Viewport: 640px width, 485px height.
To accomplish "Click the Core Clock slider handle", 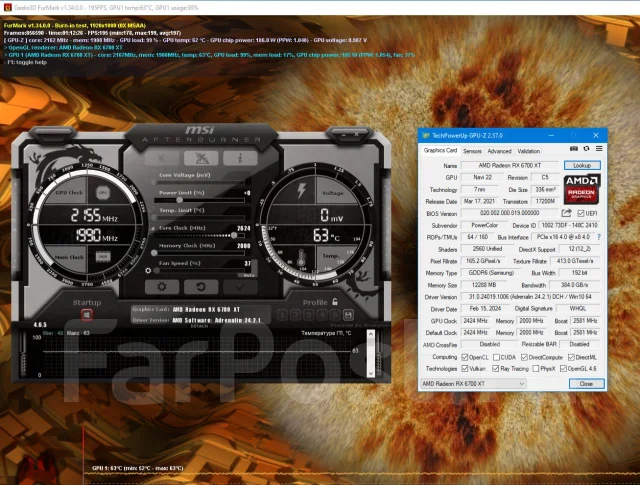I will click(233, 235).
